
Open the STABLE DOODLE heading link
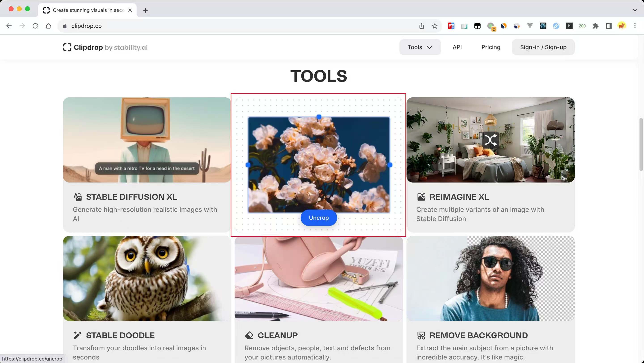point(120,335)
